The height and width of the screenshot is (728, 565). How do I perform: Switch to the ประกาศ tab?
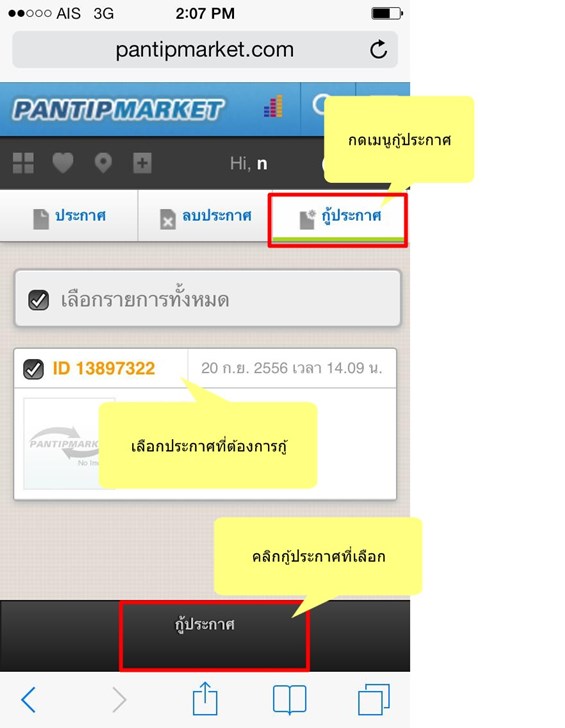pyautogui.click(x=69, y=216)
